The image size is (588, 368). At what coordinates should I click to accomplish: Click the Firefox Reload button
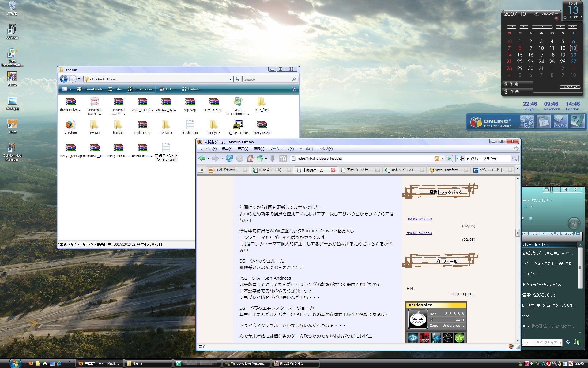(229, 159)
